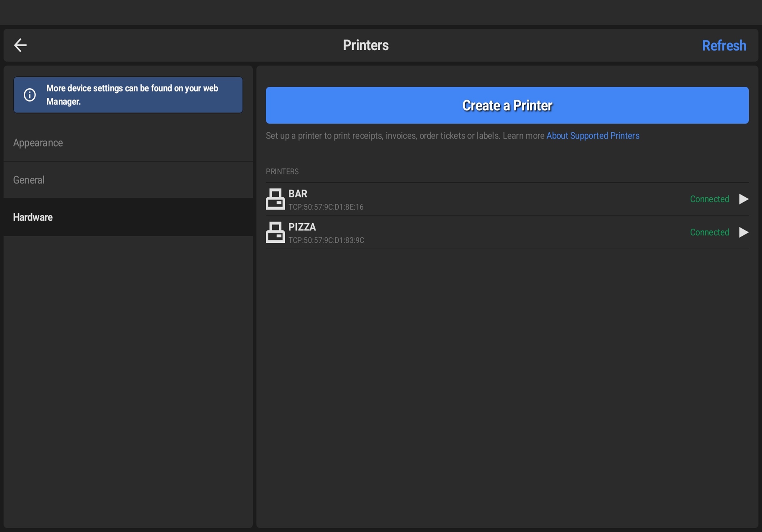
Task: Select the PIZZA printer name
Action: click(302, 227)
